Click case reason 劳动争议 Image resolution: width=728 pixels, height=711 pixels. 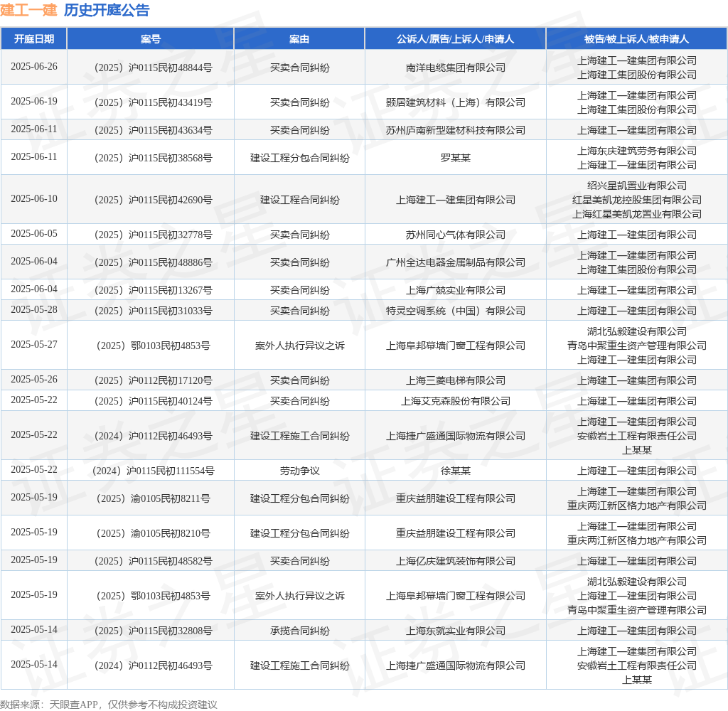coord(299,471)
